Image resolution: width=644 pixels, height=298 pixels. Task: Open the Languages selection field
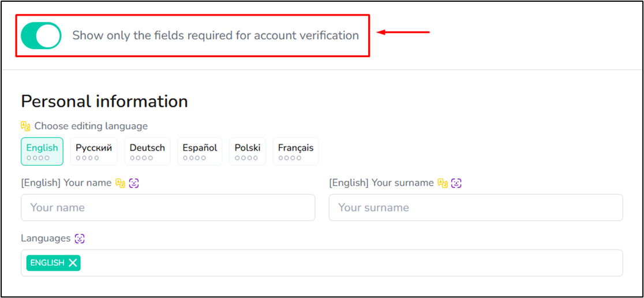coord(322,263)
